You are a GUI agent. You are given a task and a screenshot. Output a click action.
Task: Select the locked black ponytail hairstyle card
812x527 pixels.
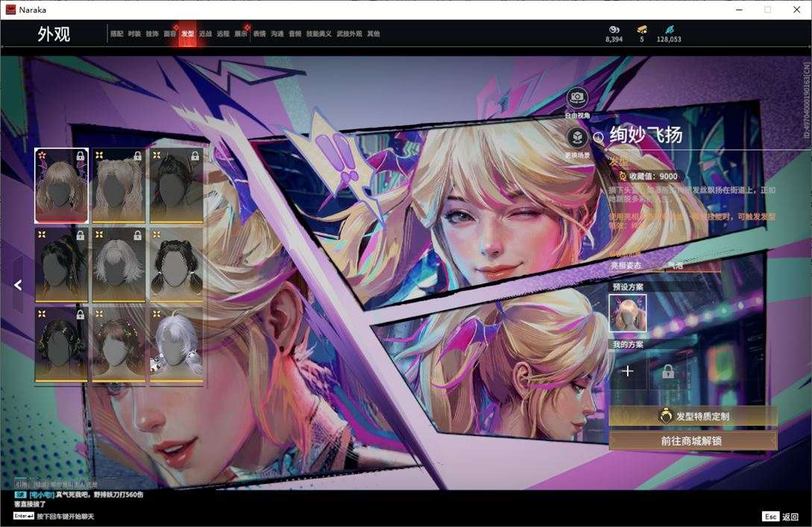[61, 265]
